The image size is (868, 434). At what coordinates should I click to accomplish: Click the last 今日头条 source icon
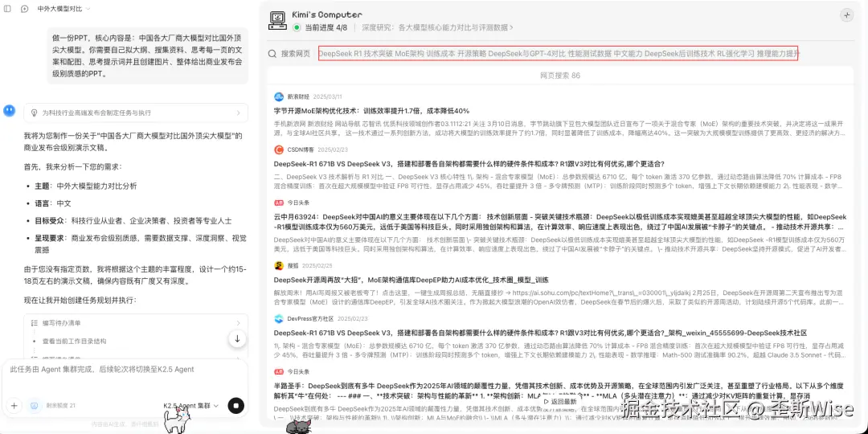278,371
